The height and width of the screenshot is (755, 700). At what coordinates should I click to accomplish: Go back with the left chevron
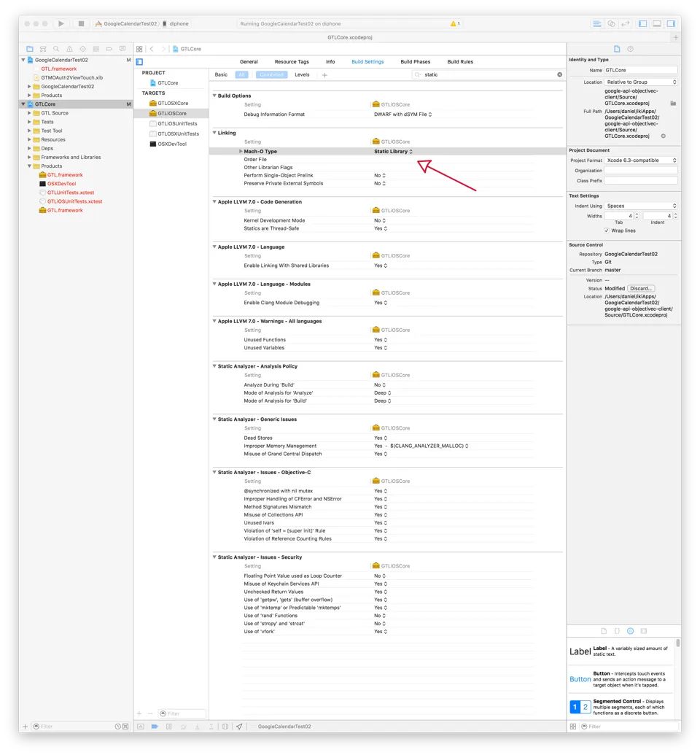point(152,49)
